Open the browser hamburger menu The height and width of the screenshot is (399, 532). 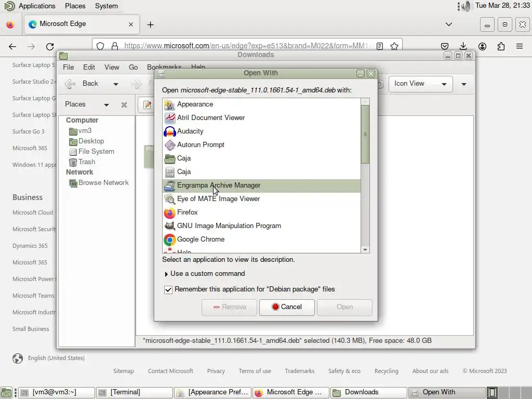coord(520,46)
